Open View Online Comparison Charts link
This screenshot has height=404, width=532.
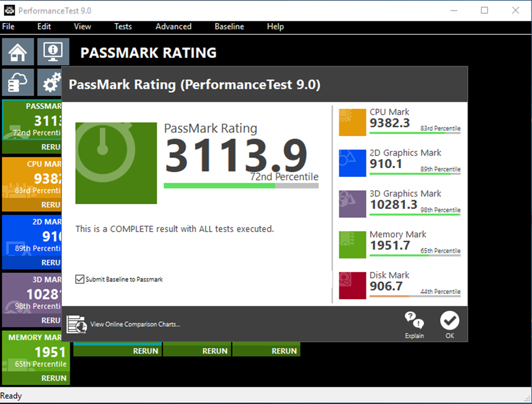135,324
